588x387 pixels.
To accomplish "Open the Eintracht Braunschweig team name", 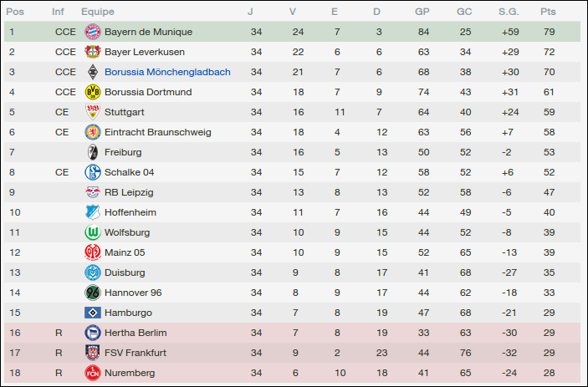I will (x=157, y=132).
